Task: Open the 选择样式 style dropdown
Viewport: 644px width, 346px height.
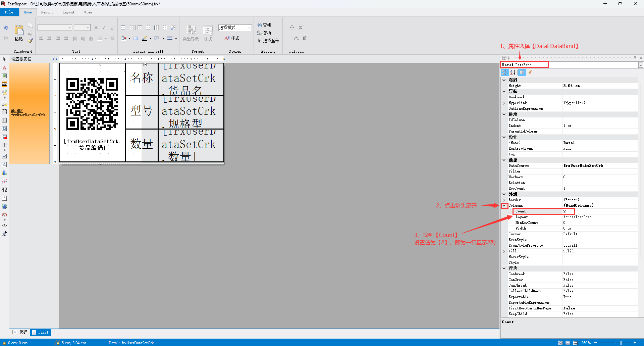Action: coord(249,28)
